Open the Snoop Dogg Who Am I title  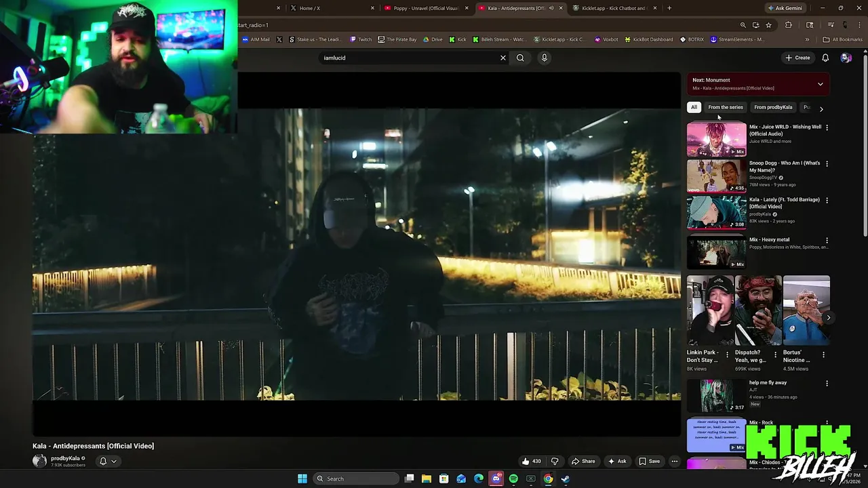pos(785,167)
